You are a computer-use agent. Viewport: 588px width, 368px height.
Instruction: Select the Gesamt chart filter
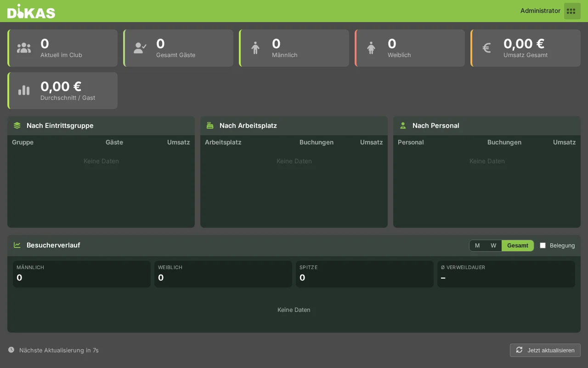coord(518,246)
